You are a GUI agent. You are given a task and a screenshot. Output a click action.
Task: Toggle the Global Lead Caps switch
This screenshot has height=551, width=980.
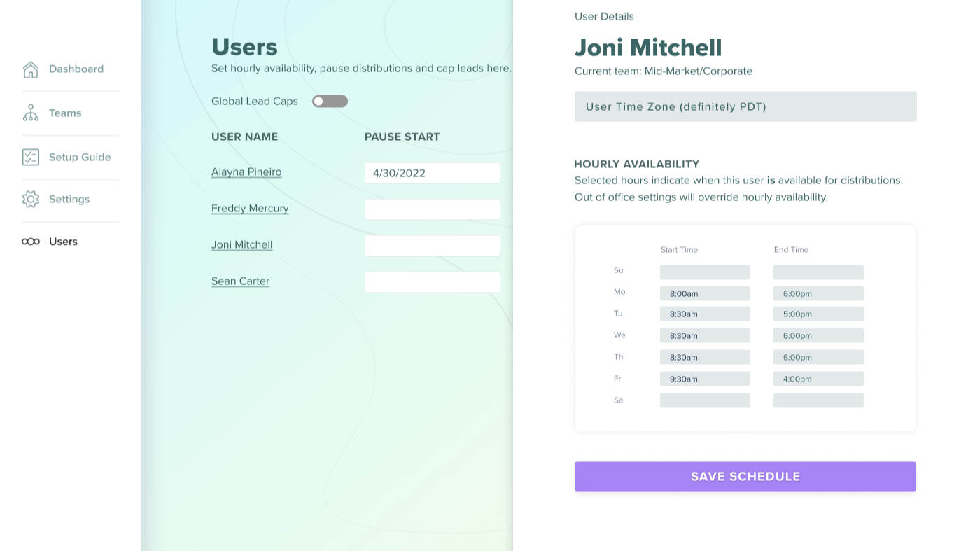tap(330, 102)
